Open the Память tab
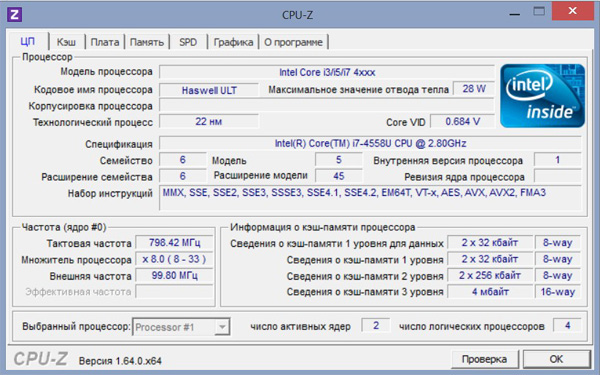This screenshot has height=375, width=600. (x=147, y=42)
